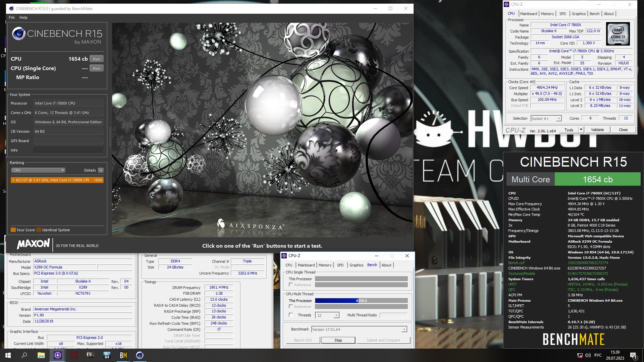Open Windows taskbar search

tap(24, 355)
